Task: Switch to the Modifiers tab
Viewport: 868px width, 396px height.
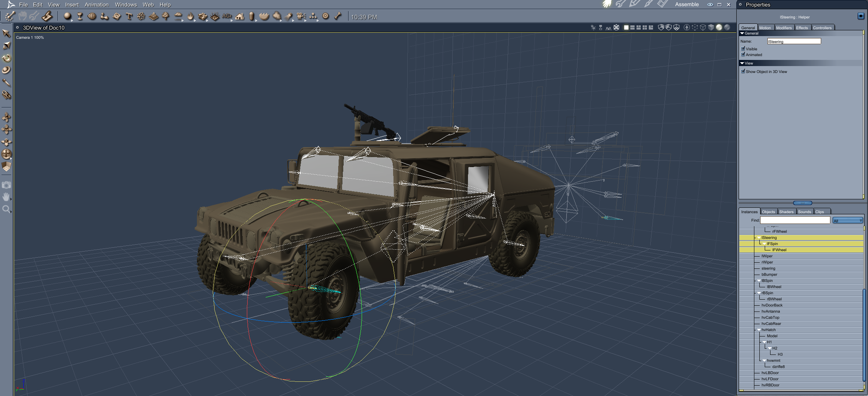Action: coord(784,28)
